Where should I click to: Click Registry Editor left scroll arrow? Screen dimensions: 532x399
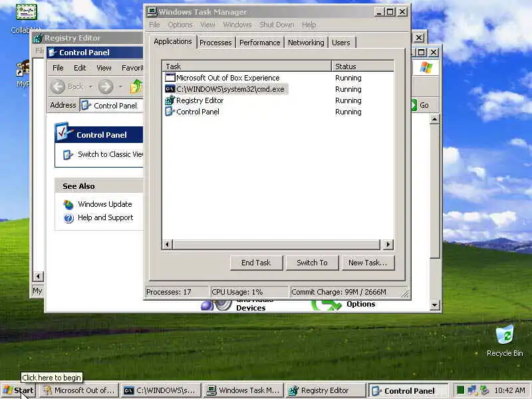[x=38, y=277]
